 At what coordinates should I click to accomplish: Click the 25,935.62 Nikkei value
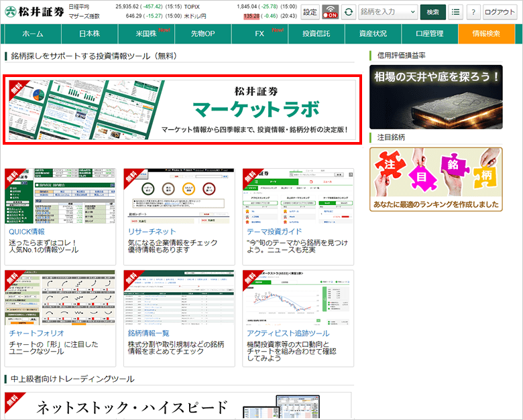[127, 7]
